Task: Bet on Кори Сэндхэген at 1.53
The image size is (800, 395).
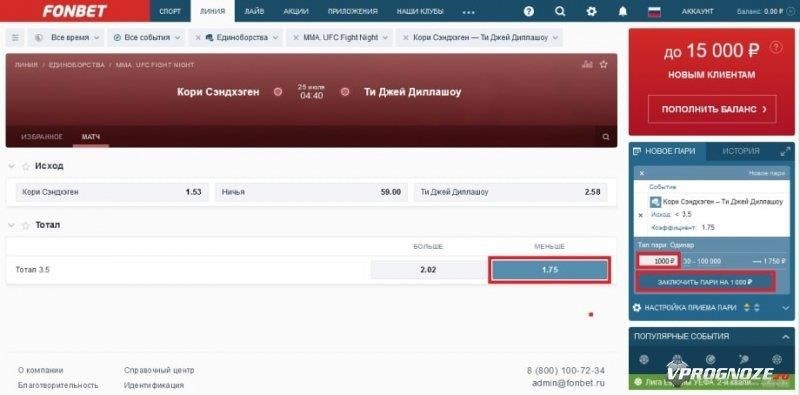Action: coord(112,192)
